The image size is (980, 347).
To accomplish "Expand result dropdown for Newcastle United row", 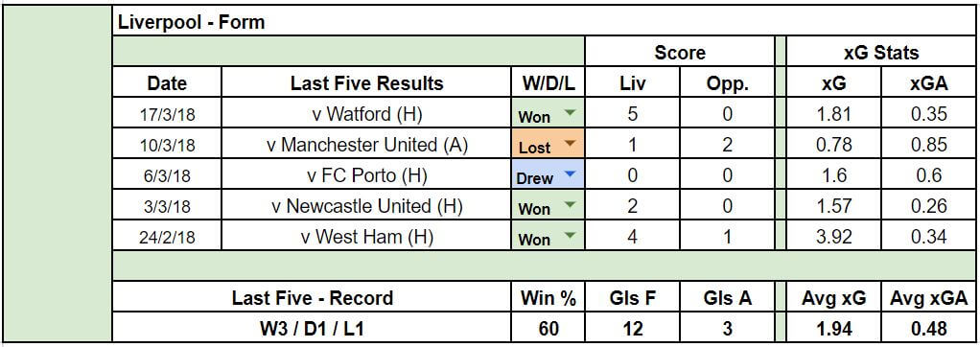I will tap(570, 205).
